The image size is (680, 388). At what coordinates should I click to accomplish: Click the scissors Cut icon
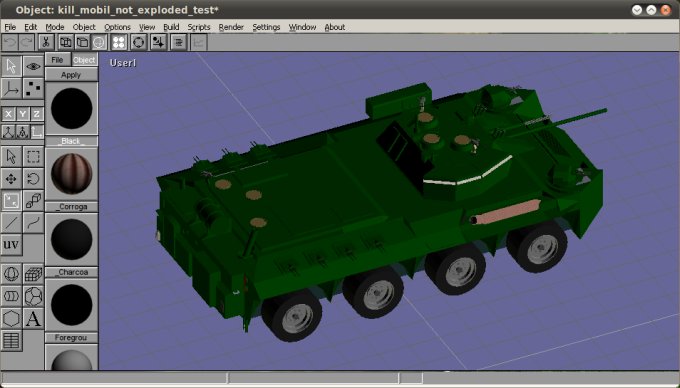point(46,42)
